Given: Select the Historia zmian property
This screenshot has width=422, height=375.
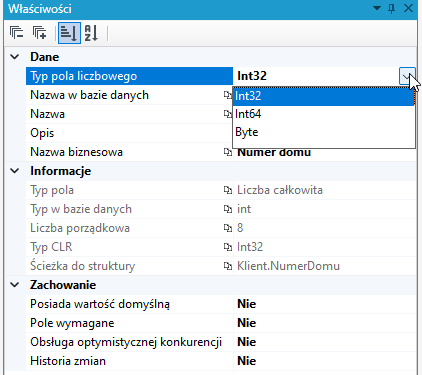Looking at the screenshot, I should (x=68, y=361).
